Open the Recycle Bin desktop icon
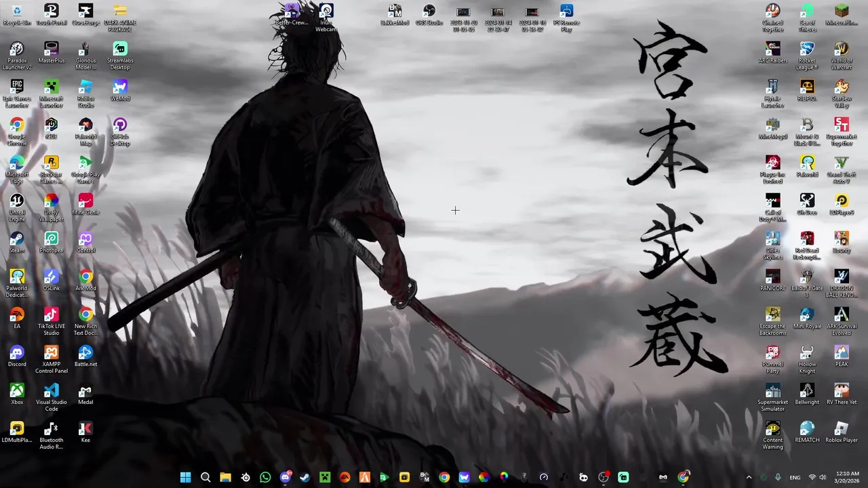 [17, 15]
